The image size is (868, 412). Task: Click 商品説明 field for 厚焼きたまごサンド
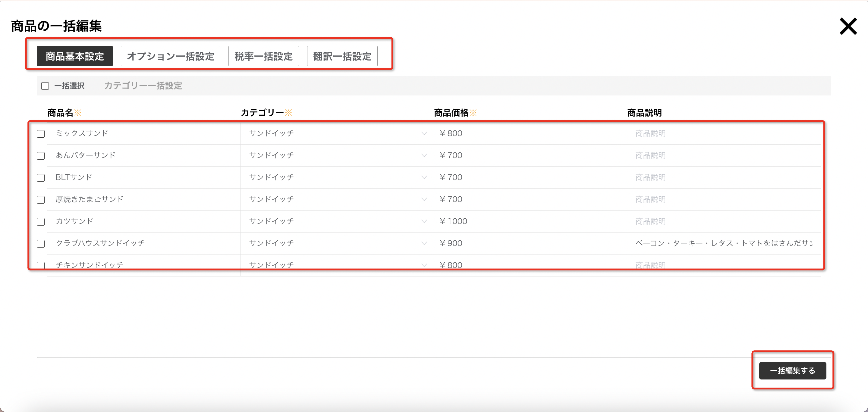[x=724, y=199]
